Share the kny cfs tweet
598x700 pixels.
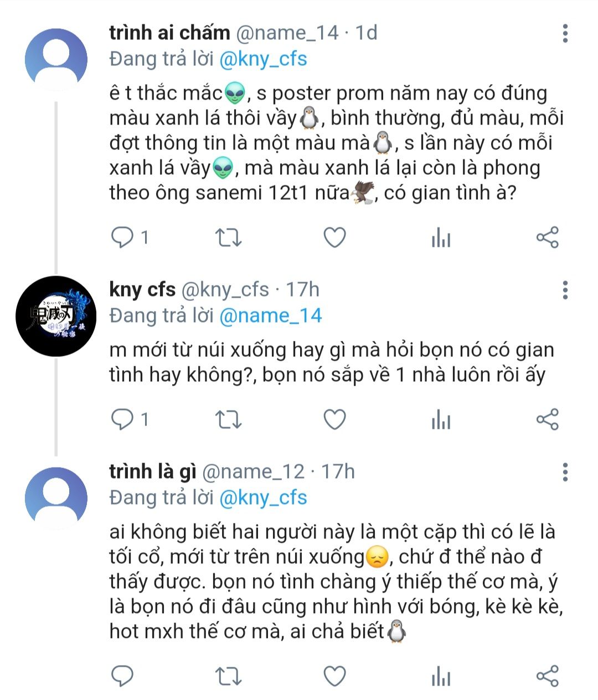[x=547, y=420]
